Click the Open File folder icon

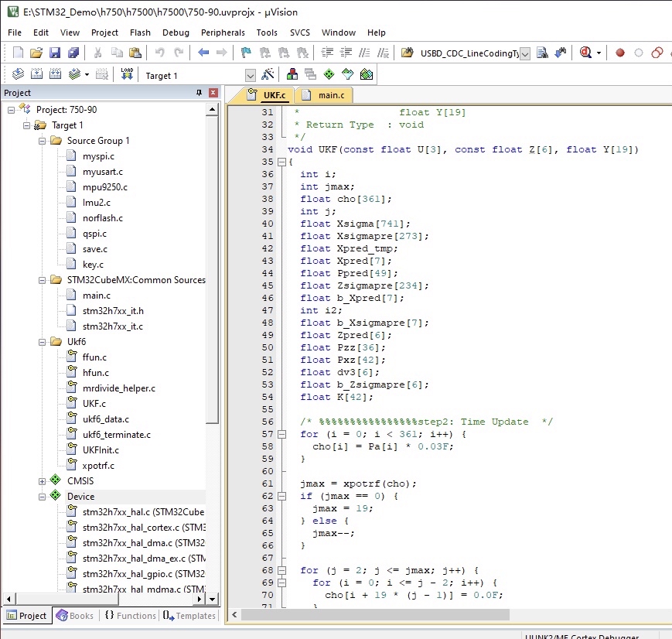pos(36,53)
